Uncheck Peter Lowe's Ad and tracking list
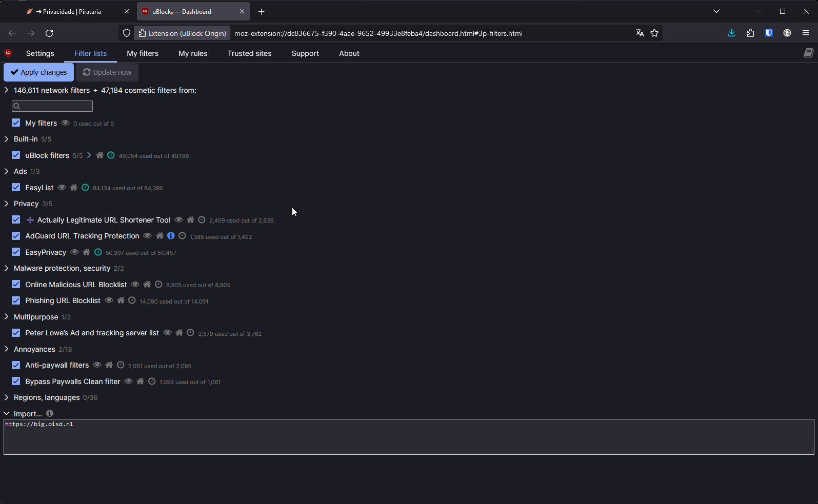Viewport: 818px width, 504px height. click(x=16, y=333)
